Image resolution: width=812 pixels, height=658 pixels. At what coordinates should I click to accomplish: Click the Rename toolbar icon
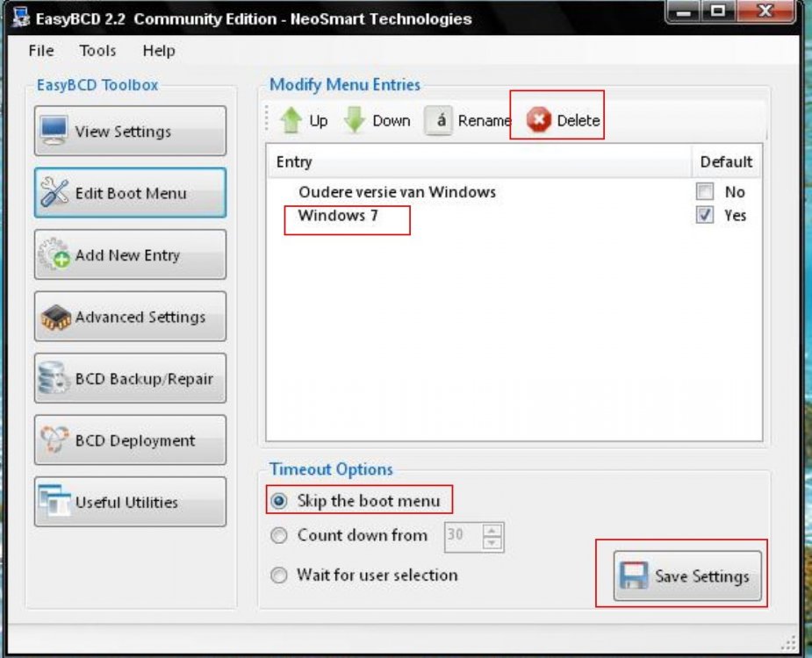439,120
